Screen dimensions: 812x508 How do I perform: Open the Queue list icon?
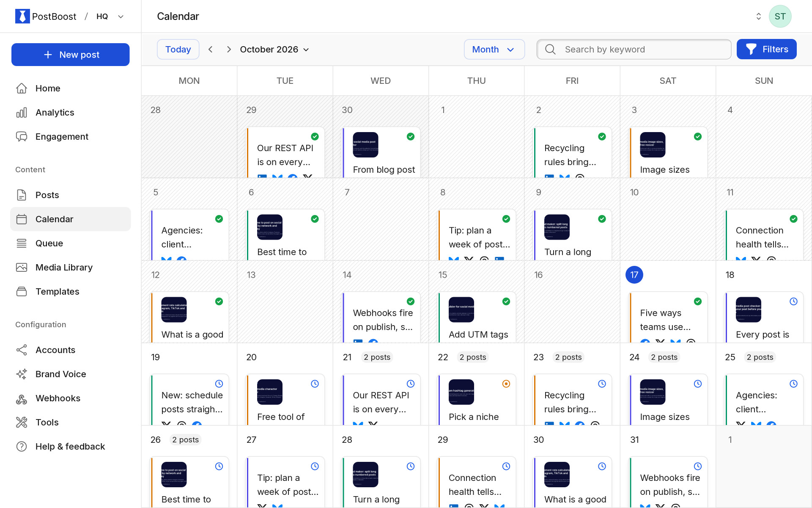22,243
